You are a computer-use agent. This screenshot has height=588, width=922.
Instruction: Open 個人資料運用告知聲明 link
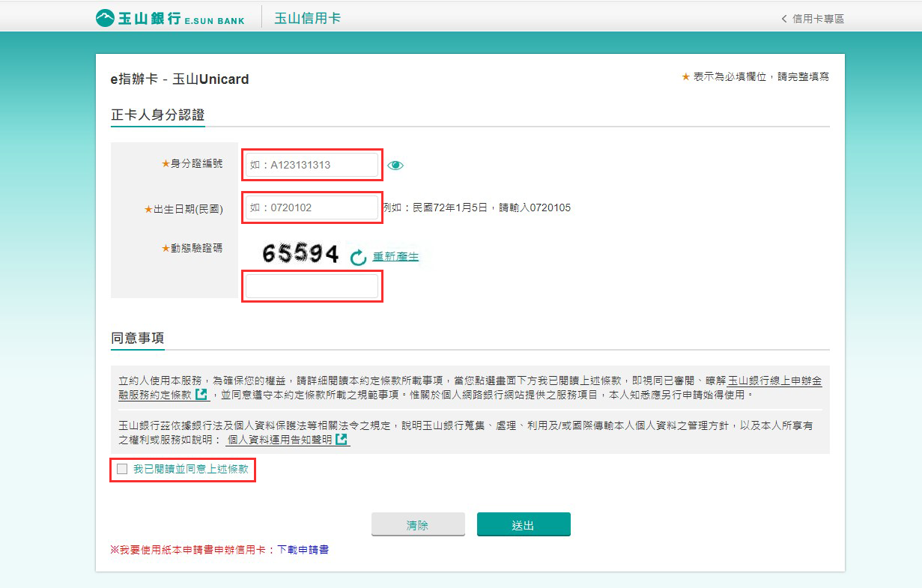(x=279, y=440)
